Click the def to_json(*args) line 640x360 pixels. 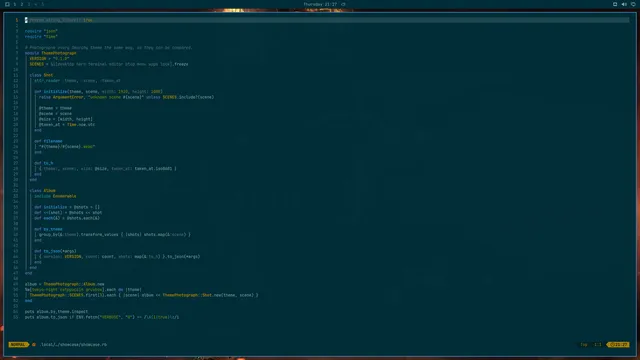(x=55, y=251)
